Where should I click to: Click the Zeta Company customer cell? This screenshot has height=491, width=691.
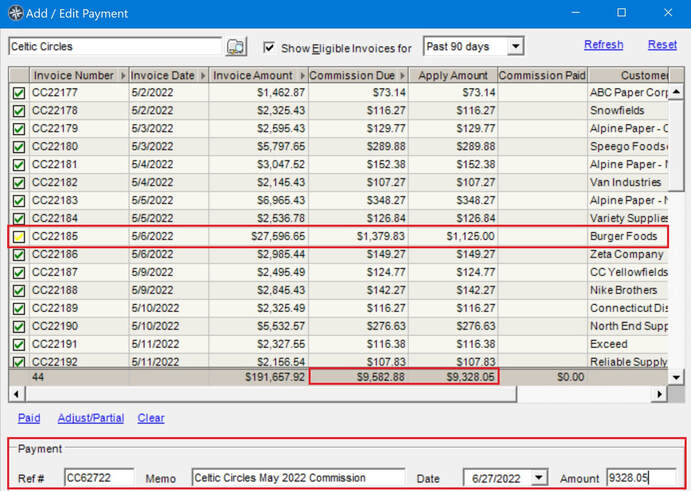628,254
